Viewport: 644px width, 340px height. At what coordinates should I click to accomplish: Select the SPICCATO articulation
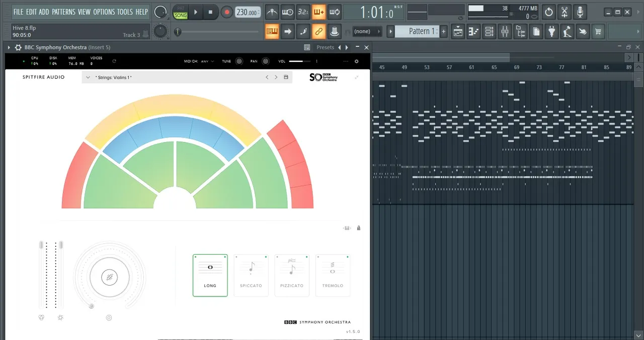point(251,276)
